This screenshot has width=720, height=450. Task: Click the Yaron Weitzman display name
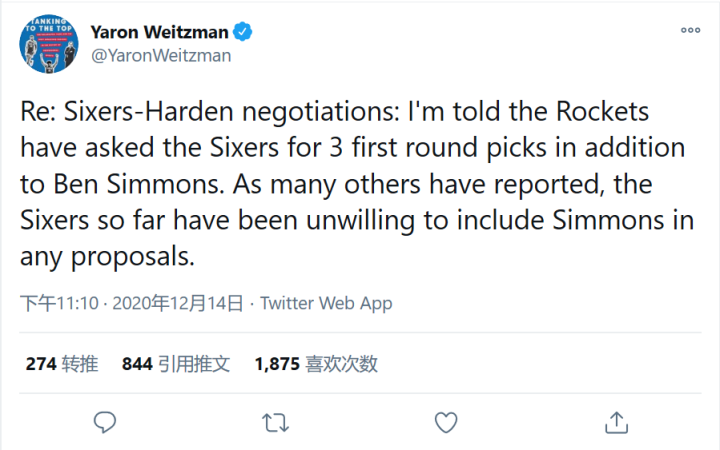tap(160, 32)
